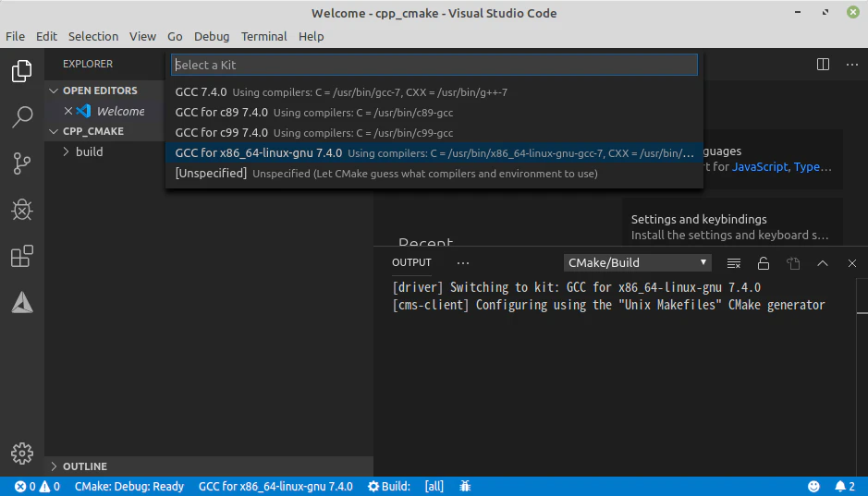Choose the GCC 7.4.0 kit
This screenshot has width=868, height=496.
click(434, 92)
